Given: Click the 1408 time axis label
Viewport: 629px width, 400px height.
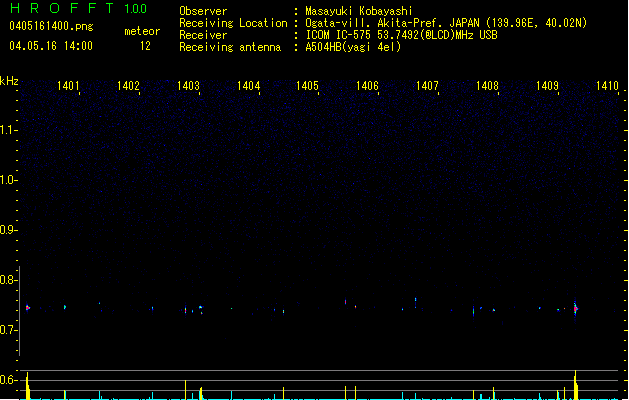Looking at the screenshot, I should point(487,86).
